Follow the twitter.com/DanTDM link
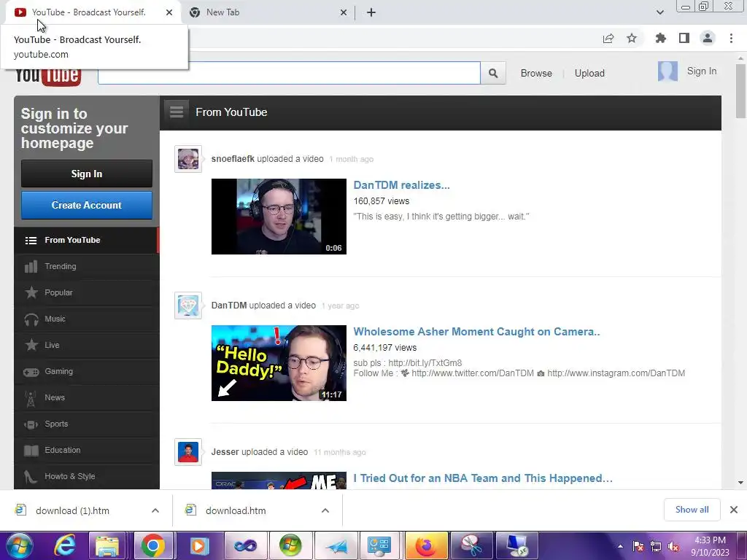747x560 pixels. click(473, 373)
